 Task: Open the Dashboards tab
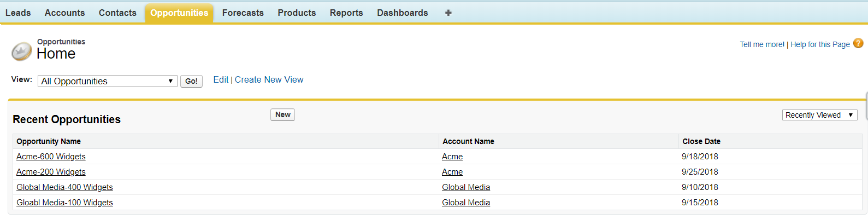(x=402, y=13)
